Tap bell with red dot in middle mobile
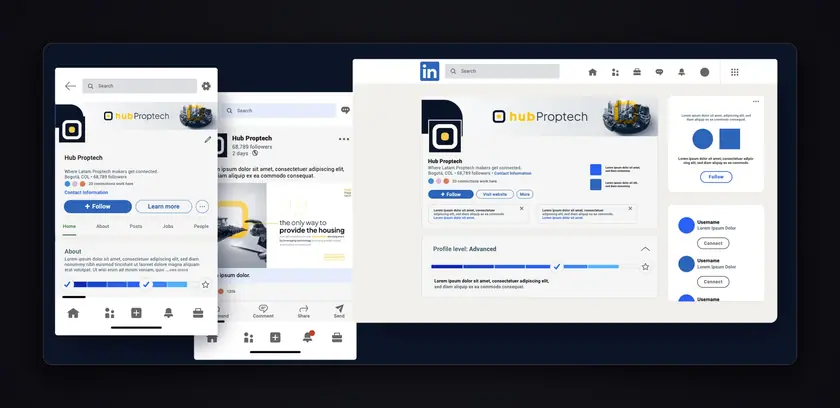840x408 pixels. [x=308, y=337]
